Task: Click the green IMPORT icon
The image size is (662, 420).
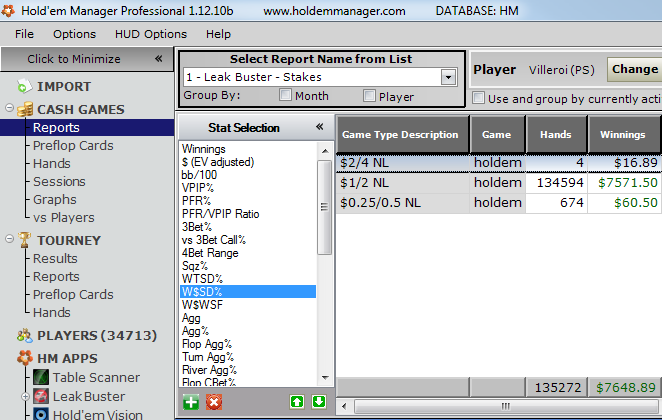Action: (x=24, y=86)
